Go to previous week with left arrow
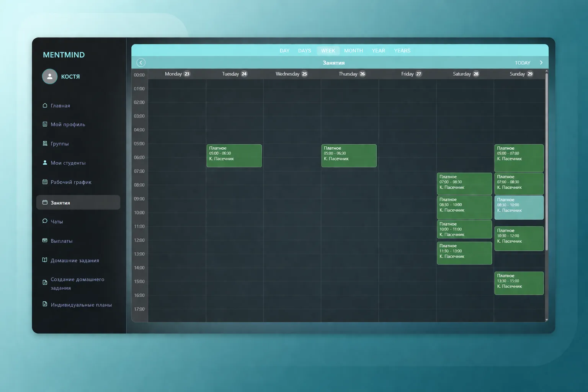Screen dimensions: 588x392 141,62
